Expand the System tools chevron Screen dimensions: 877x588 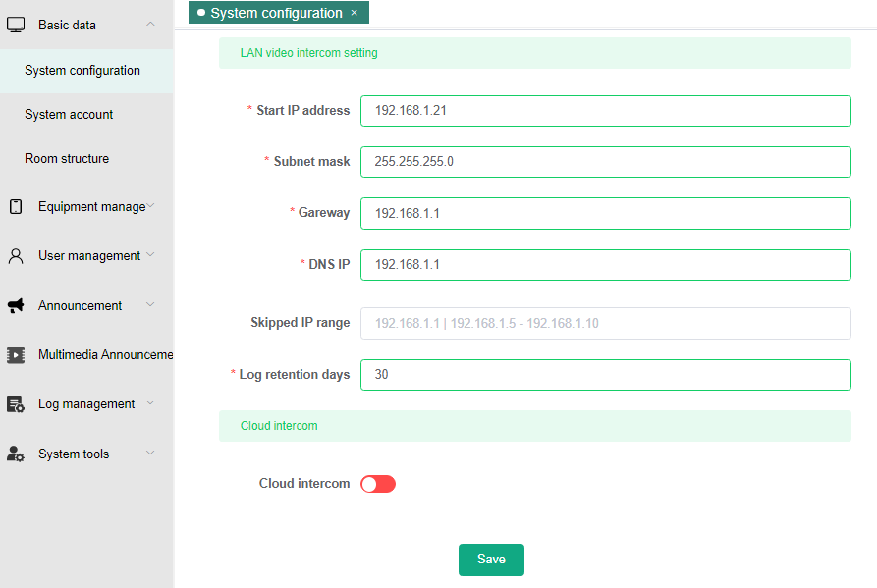150,453
